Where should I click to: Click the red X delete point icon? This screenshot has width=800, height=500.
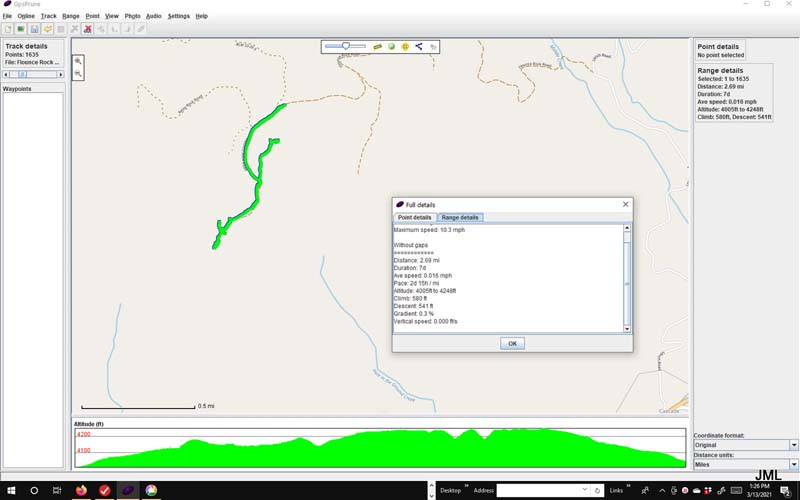[x=88, y=29]
